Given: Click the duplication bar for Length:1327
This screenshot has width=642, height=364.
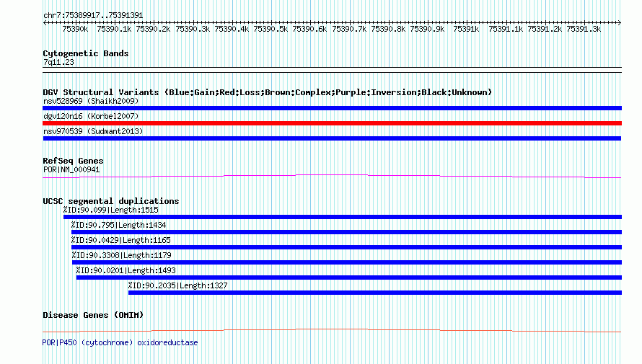Looking at the screenshot, I should [375, 293].
